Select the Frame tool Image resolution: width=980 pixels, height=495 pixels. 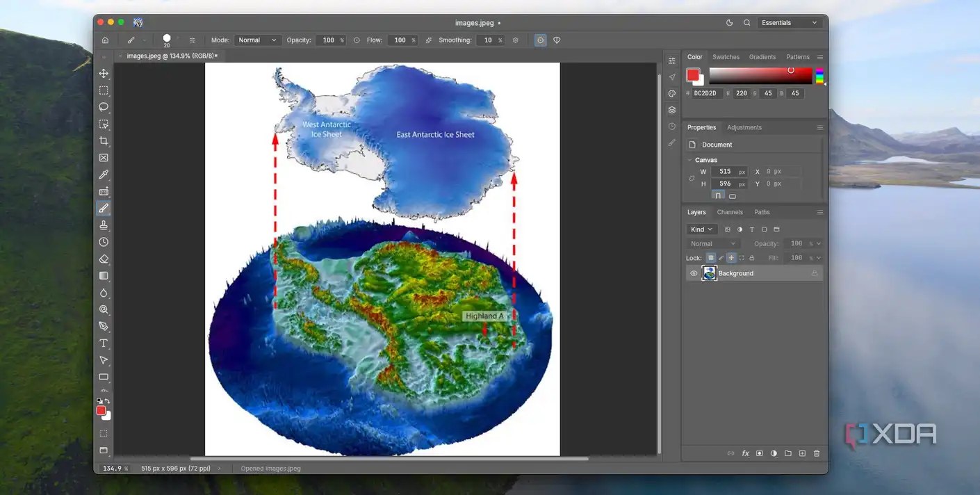104,158
